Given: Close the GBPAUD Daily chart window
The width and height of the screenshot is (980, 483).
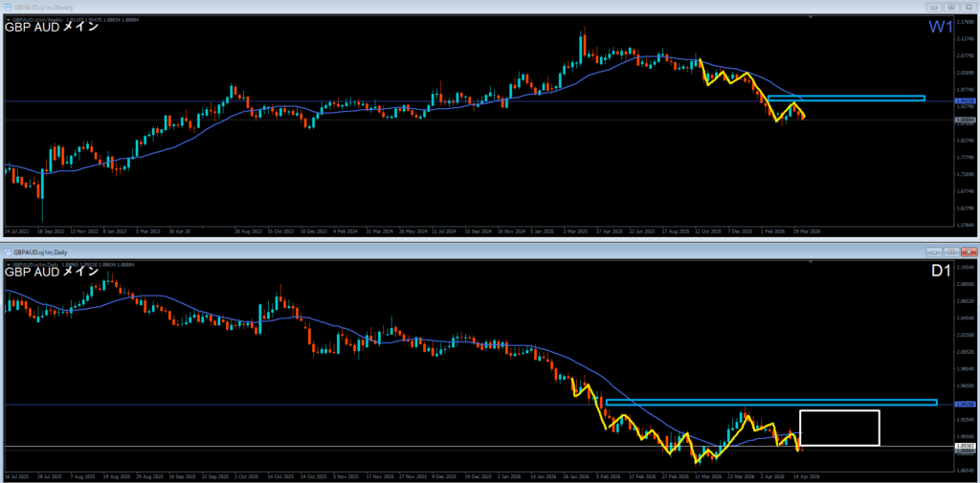Looking at the screenshot, I should coord(968,252).
